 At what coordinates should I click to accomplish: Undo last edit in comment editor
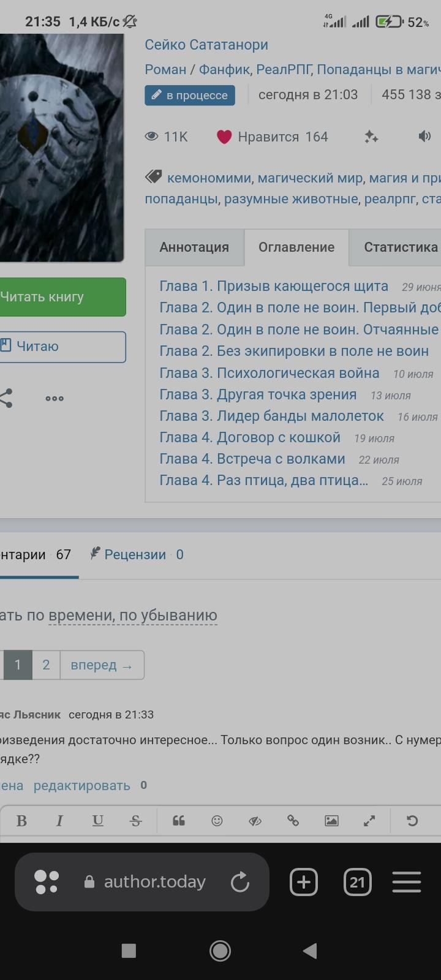tap(412, 821)
